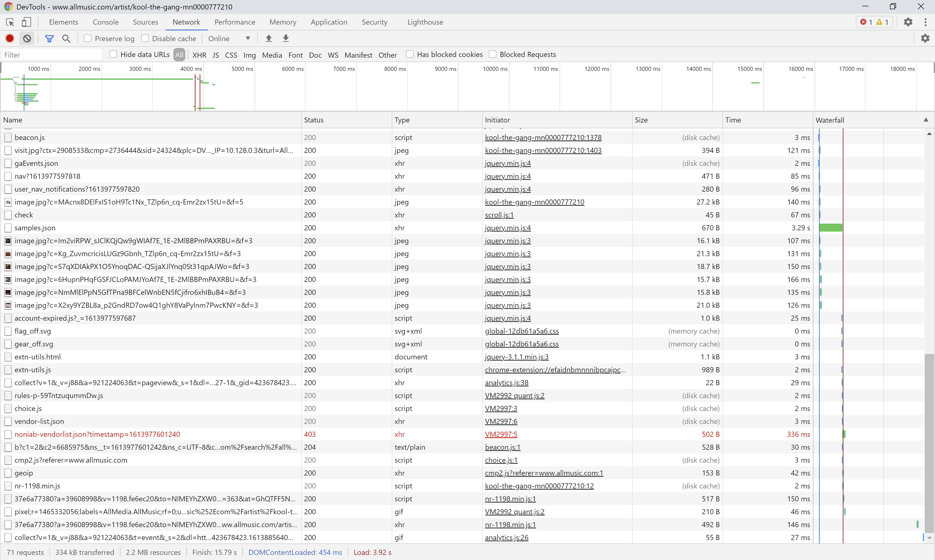Viewport: 935px width, 560px height.
Task: Clear the network log with the clear icon
Action: [x=27, y=38]
